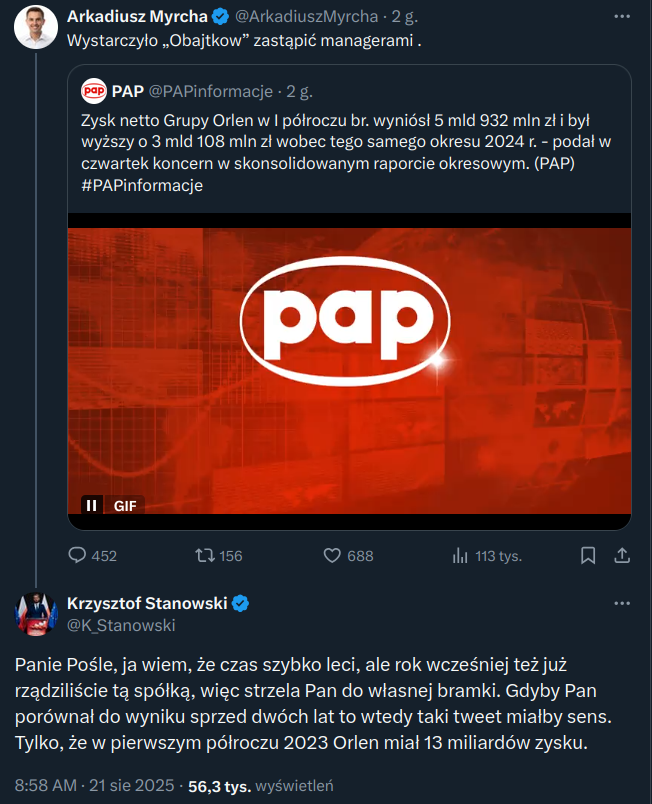The height and width of the screenshot is (804, 652).
Task: Pause the PAP GIF animation
Action: click(92, 505)
